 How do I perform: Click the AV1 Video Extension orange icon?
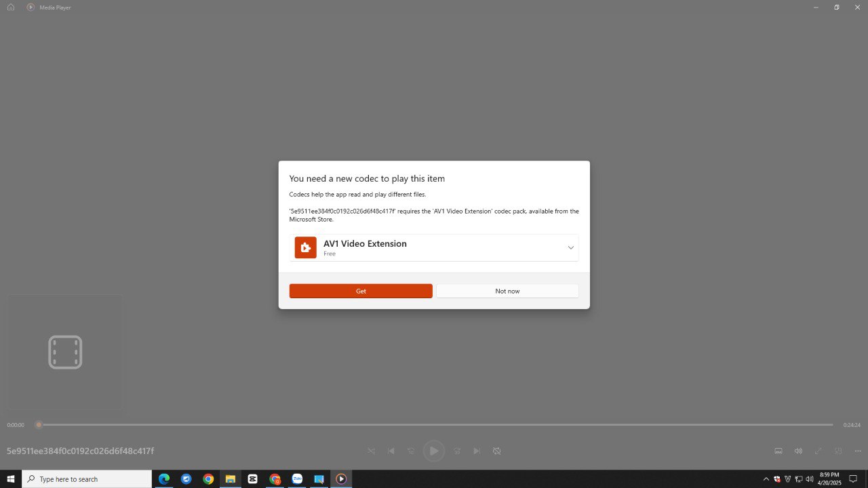click(x=306, y=247)
